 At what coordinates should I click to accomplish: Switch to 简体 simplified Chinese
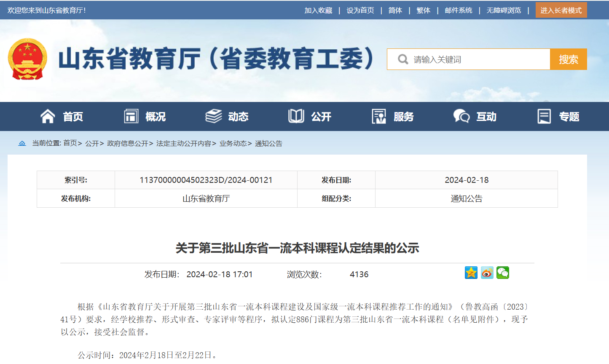tap(395, 10)
